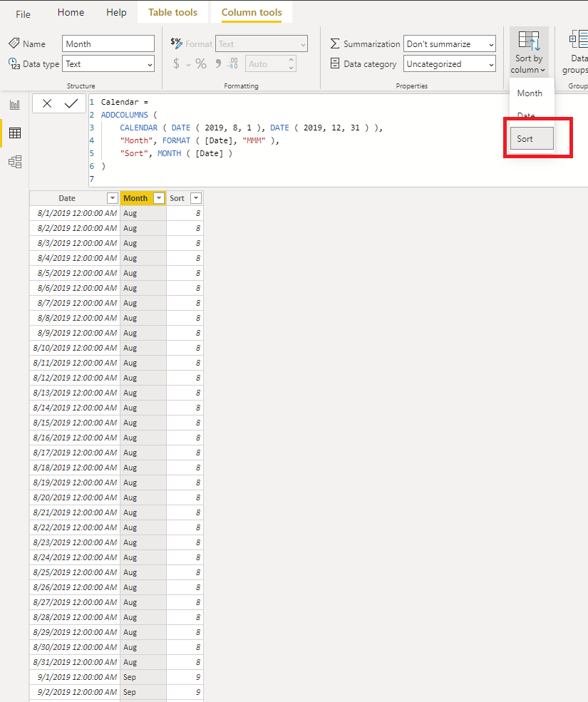This screenshot has width=588, height=702.
Task: Click the Format icon in Formatting group
Action: [x=177, y=43]
